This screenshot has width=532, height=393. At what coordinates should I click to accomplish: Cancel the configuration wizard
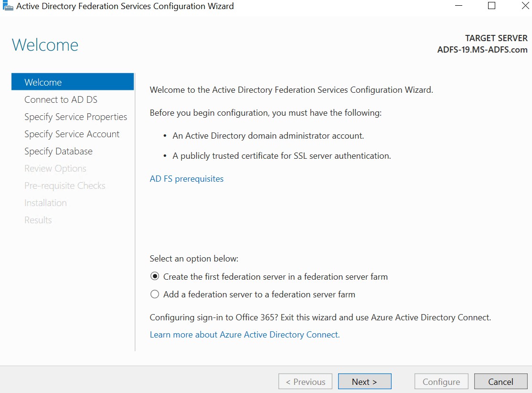501,382
